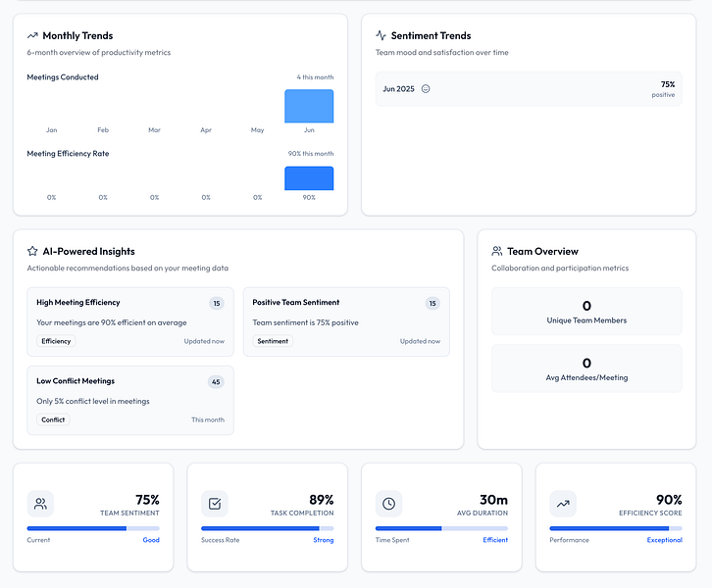Click the Efficiency Score progress bar

coord(616,528)
